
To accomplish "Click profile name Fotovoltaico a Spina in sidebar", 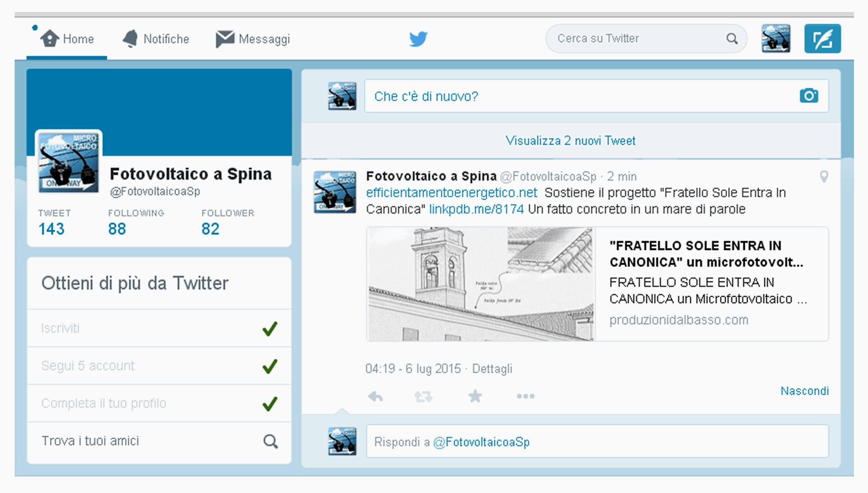I will tap(191, 174).
